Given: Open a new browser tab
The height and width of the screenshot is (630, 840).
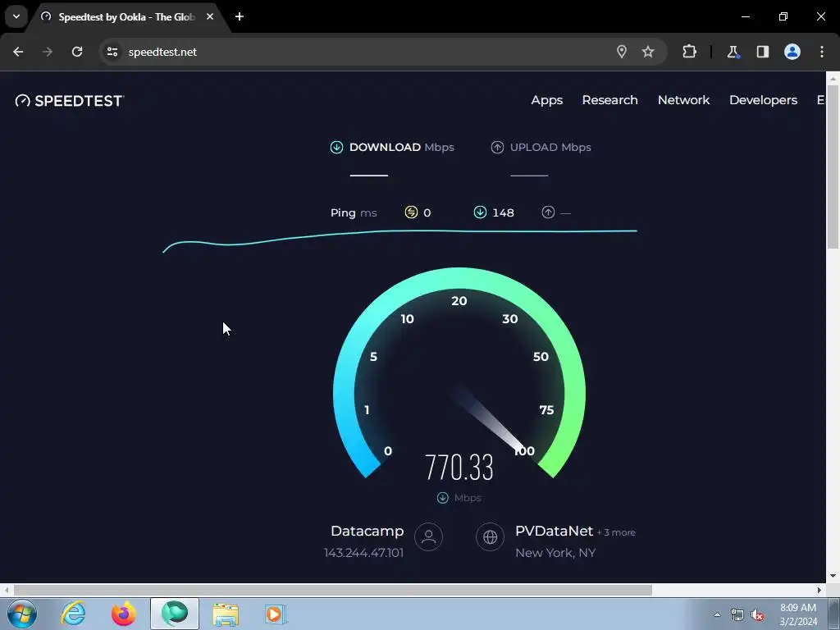Looking at the screenshot, I should (240, 16).
